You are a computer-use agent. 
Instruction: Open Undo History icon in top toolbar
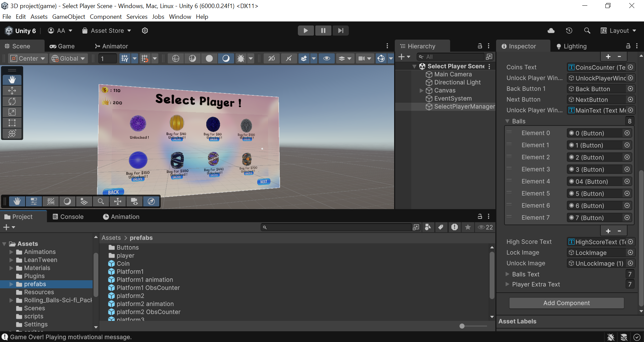[569, 31]
